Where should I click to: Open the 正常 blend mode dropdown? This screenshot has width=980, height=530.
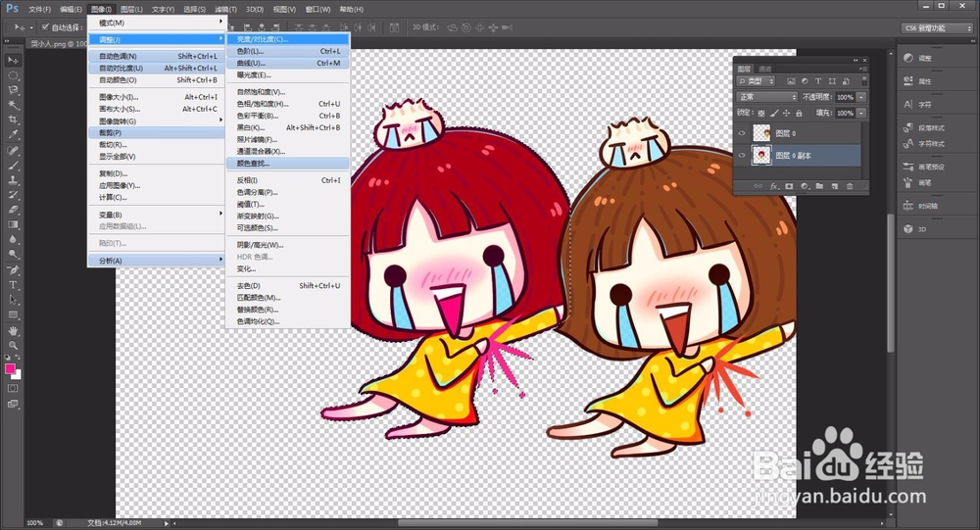767,97
